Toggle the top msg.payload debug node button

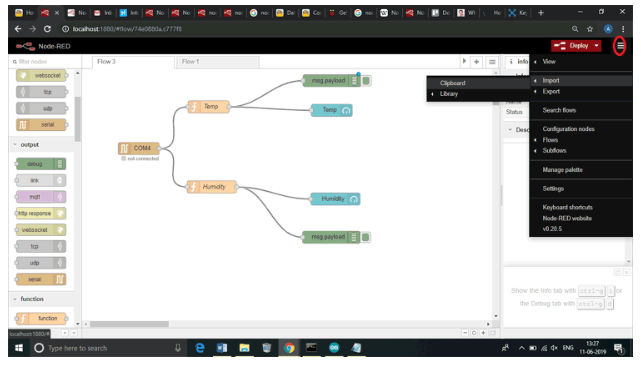pyautogui.click(x=366, y=81)
